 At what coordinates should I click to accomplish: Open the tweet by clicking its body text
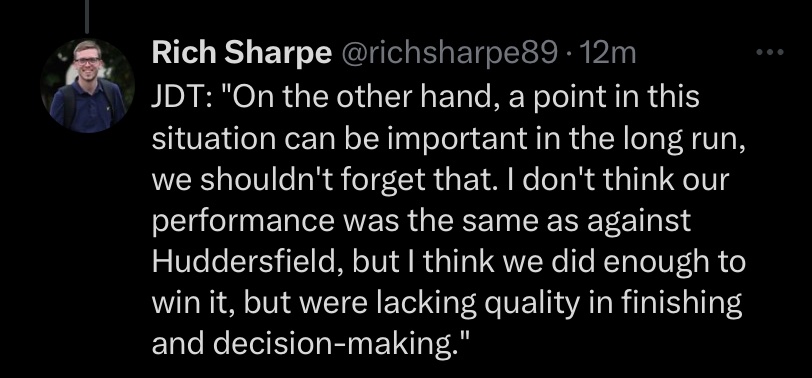point(448,220)
